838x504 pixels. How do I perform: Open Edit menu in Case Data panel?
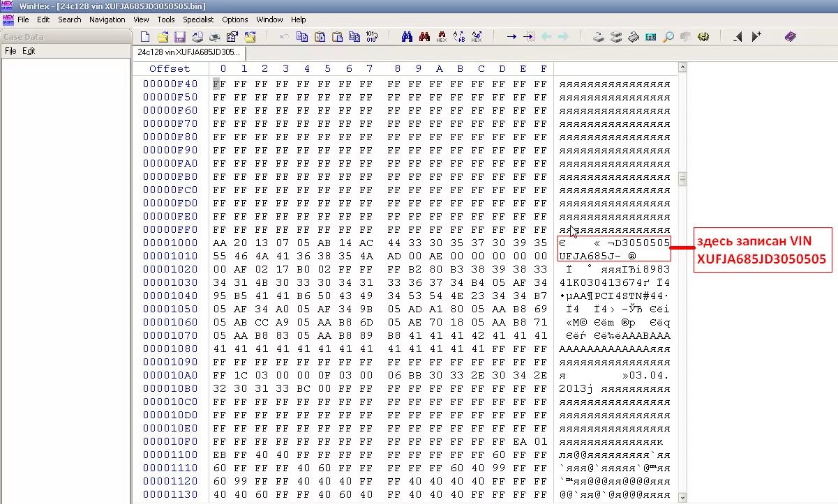pyautogui.click(x=29, y=51)
